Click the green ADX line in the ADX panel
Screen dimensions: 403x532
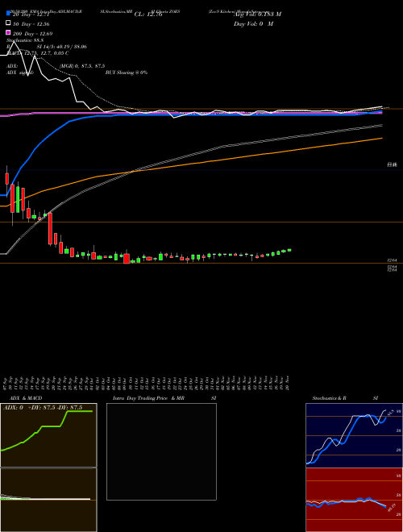[51, 426]
